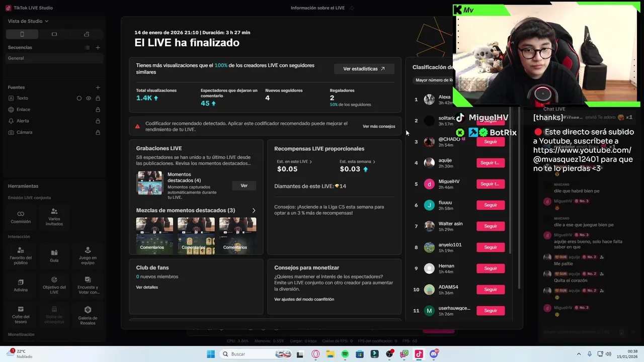Screen dimensions: 644x362
Task: Follow user ADAMS4
Action: (491, 290)
